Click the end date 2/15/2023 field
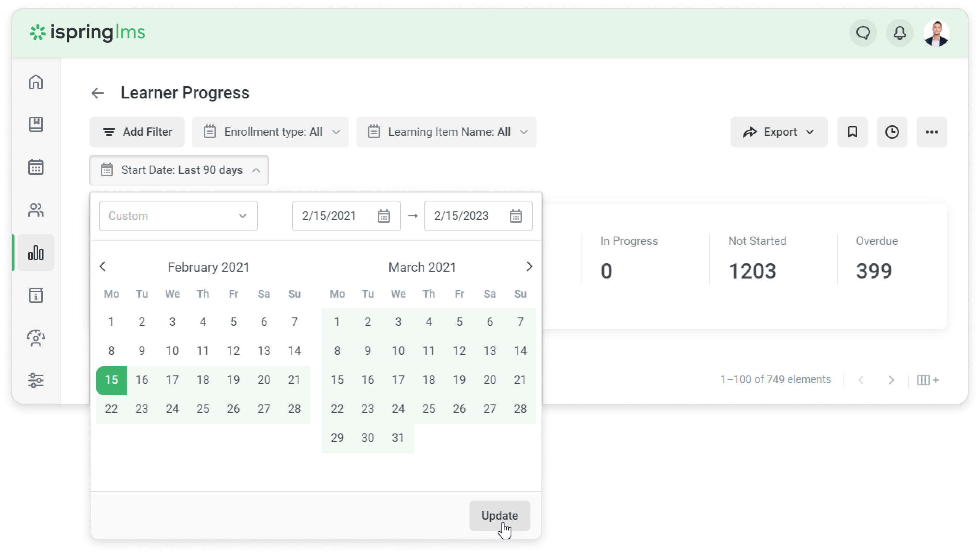980x554 pixels. (466, 216)
